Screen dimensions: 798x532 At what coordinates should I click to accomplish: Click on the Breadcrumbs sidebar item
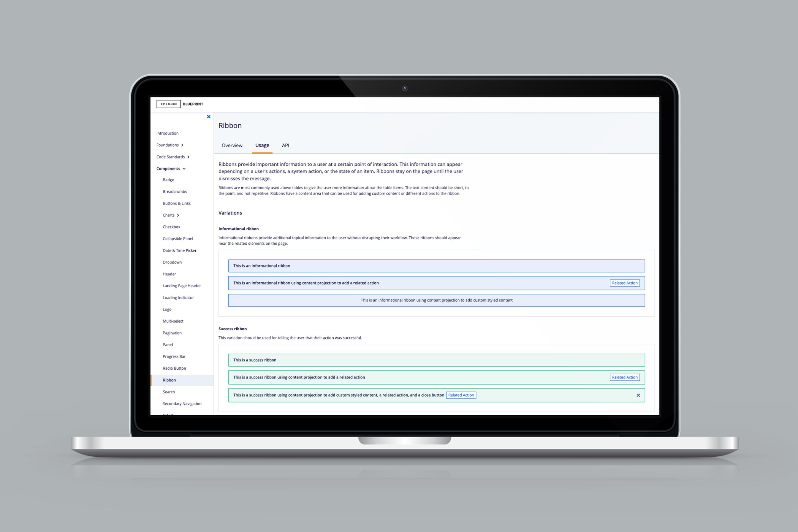pos(175,191)
